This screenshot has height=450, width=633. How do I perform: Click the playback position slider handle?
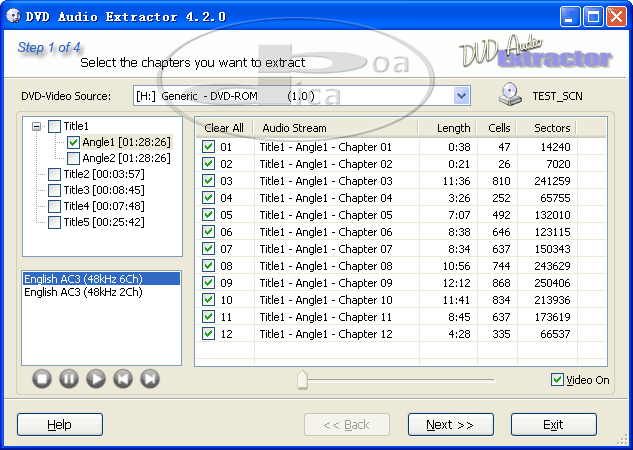[x=302, y=380]
